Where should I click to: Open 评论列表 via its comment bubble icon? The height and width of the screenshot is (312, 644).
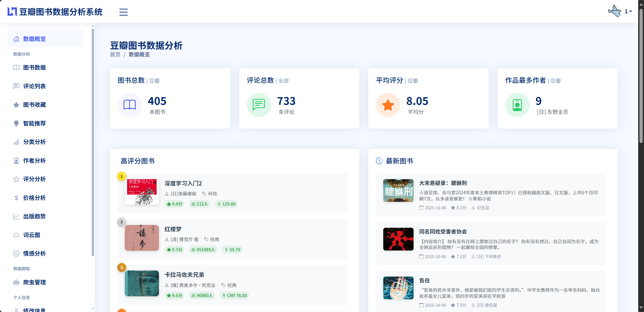coord(16,86)
